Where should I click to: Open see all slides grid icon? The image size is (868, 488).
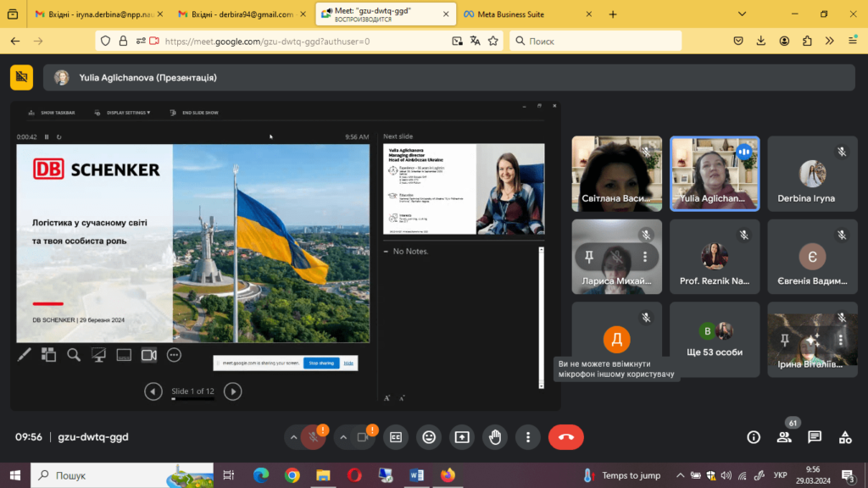48,355
